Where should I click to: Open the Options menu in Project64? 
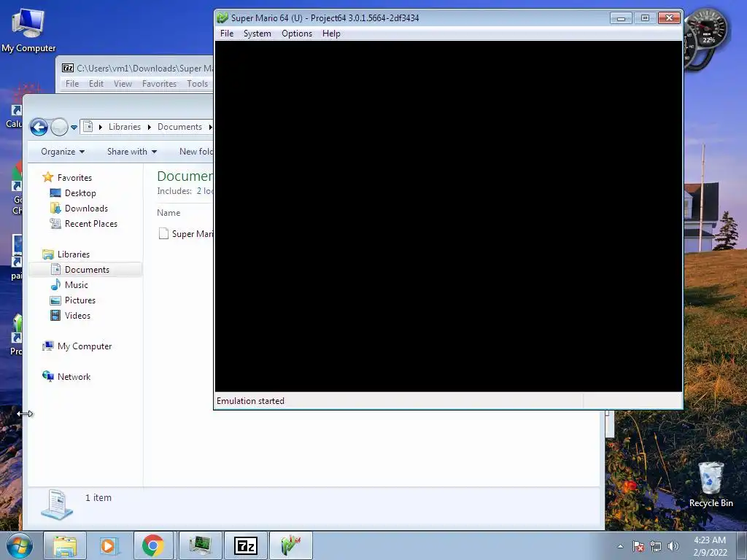(x=297, y=34)
